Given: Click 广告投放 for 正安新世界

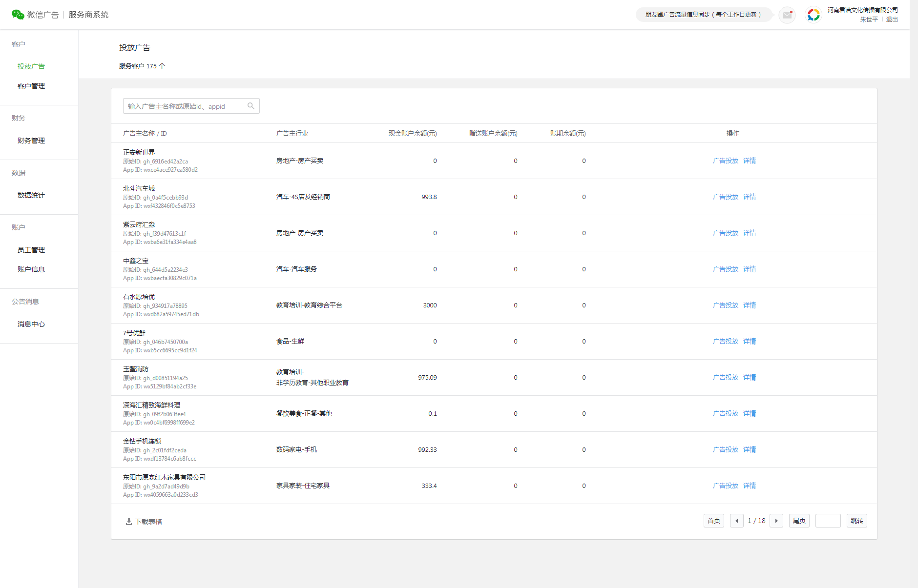Looking at the screenshot, I should [725, 161].
